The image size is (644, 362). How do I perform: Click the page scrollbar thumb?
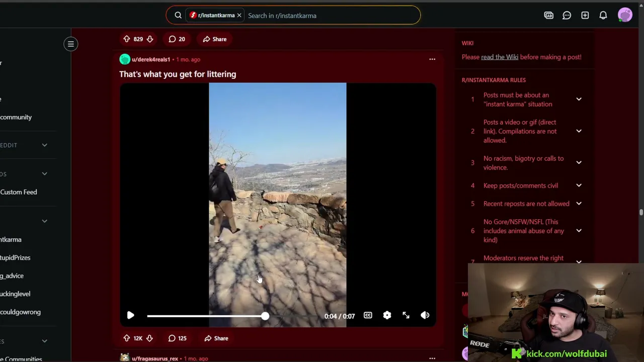641,213
